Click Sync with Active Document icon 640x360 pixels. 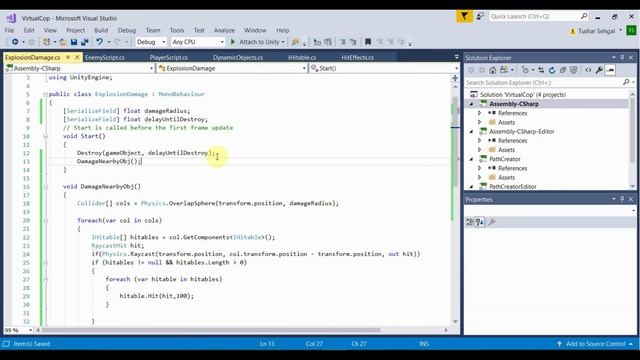pos(541,70)
